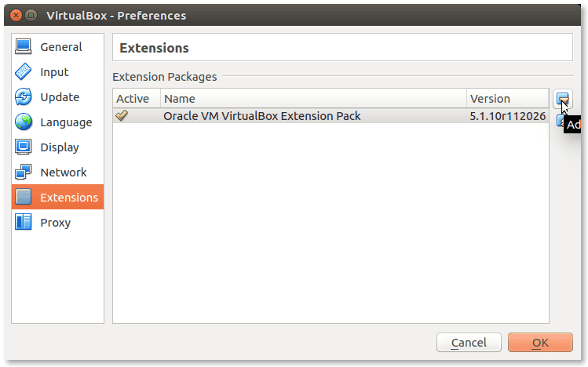The height and width of the screenshot is (367, 588).
Task: Click the Input keyboard icon
Action: [24, 72]
